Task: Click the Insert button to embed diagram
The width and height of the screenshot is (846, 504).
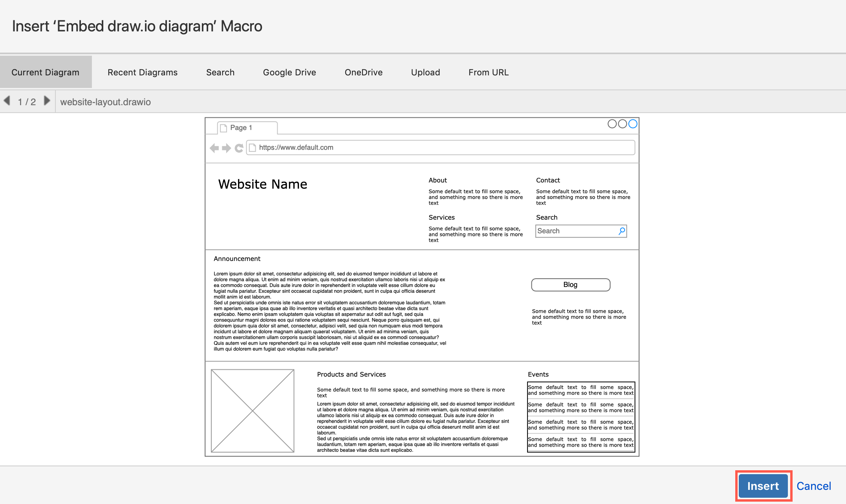Action: point(763,485)
